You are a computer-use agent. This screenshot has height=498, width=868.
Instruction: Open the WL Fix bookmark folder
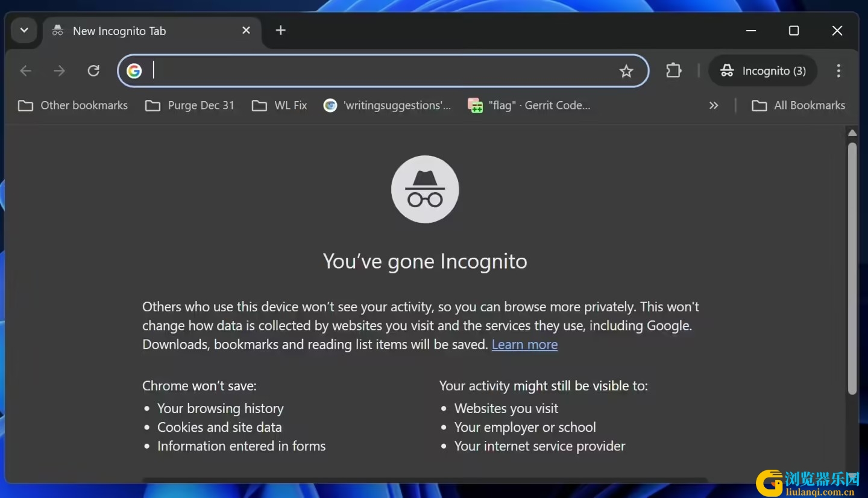click(280, 105)
